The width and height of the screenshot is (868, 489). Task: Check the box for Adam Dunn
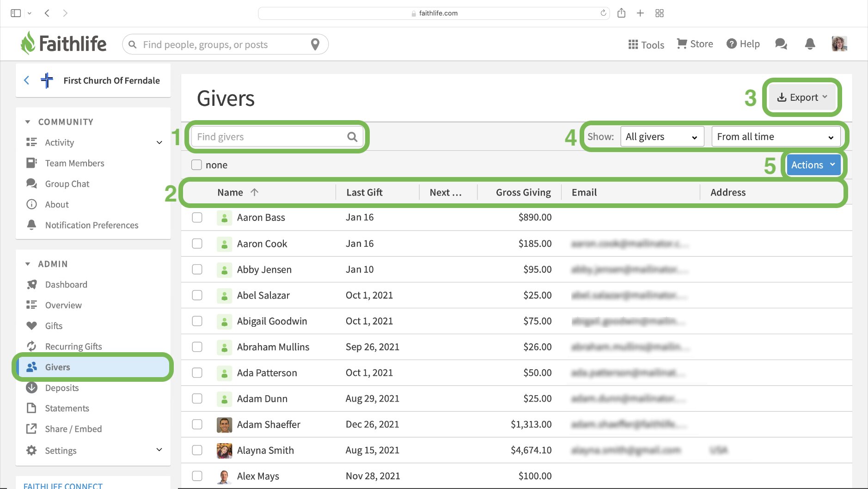point(197,399)
